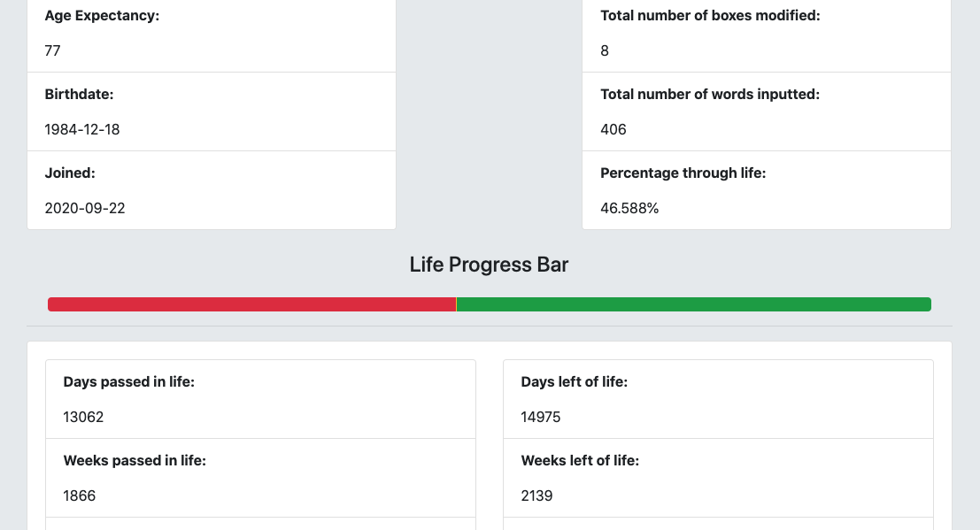Click the weeks passed value 1866
The height and width of the screenshot is (530, 980).
tap(80, 495)
